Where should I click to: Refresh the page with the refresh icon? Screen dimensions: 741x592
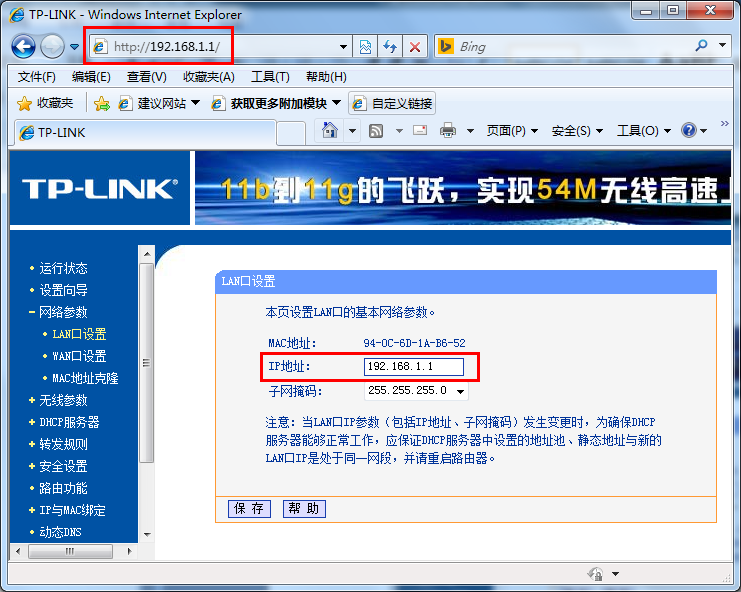point(390,47)
